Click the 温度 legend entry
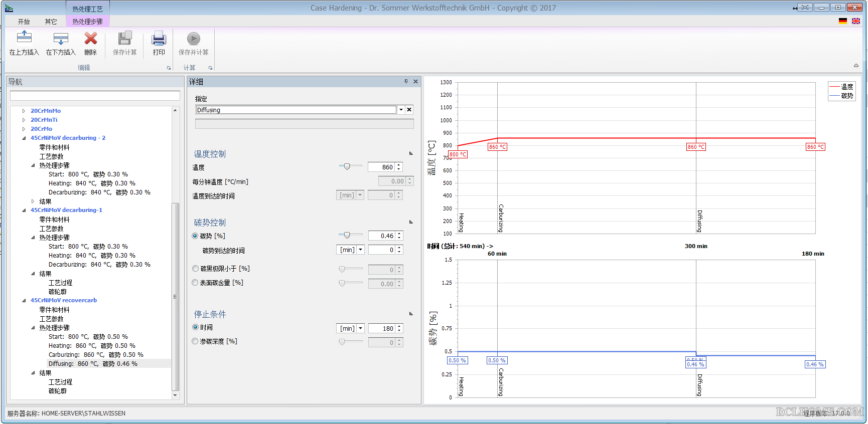This screenshot has height=424, width=868. tap(841, 87)
